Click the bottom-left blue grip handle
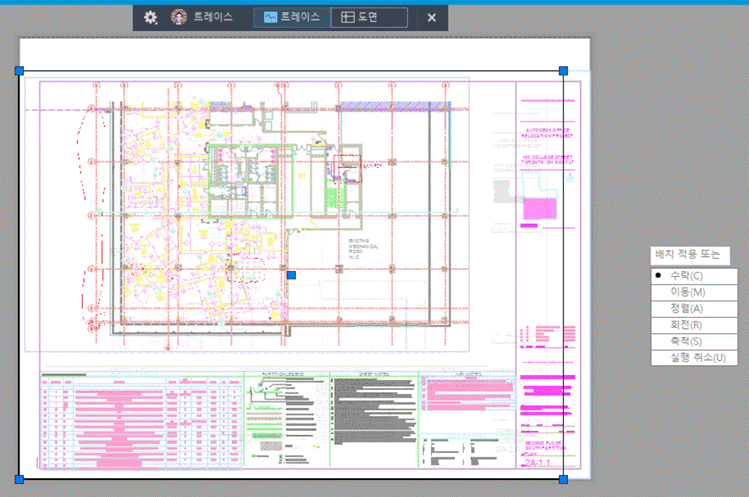Screen dimensions: 749x497 pyautogui.click(x=19, y=479)
